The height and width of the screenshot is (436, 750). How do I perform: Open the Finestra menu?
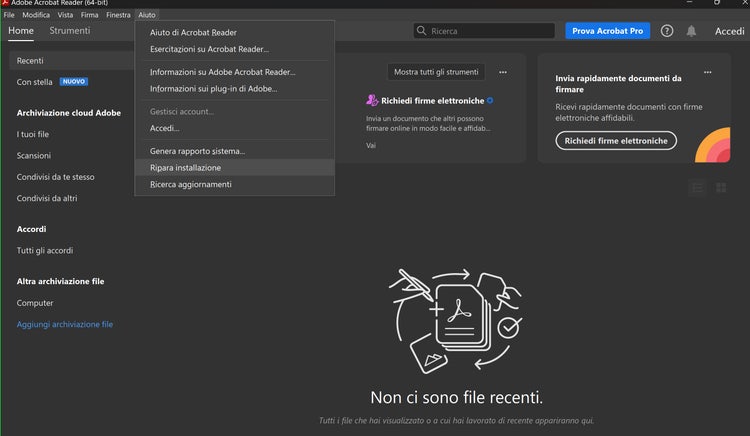tap(118, 16)
